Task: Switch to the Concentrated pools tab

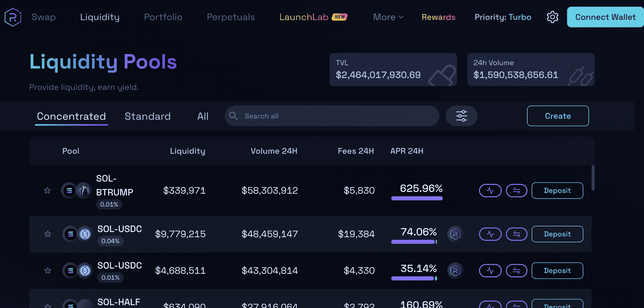Action: point(71,117)
